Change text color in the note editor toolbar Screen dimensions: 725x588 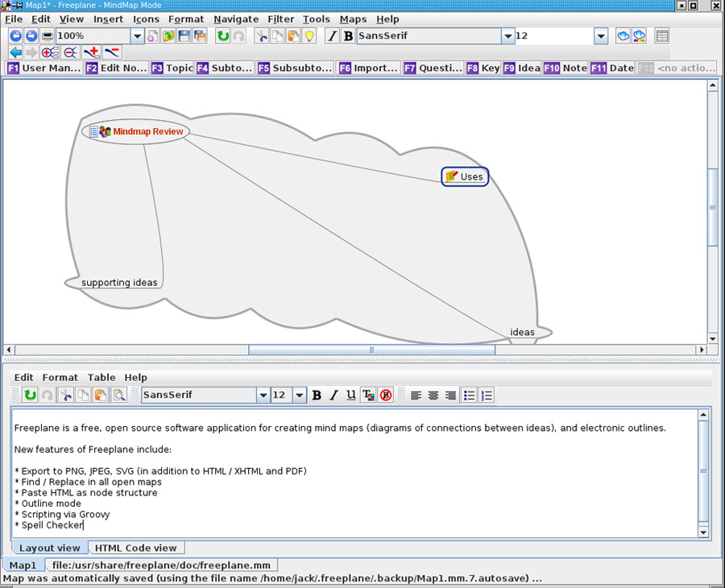[368, 395]
